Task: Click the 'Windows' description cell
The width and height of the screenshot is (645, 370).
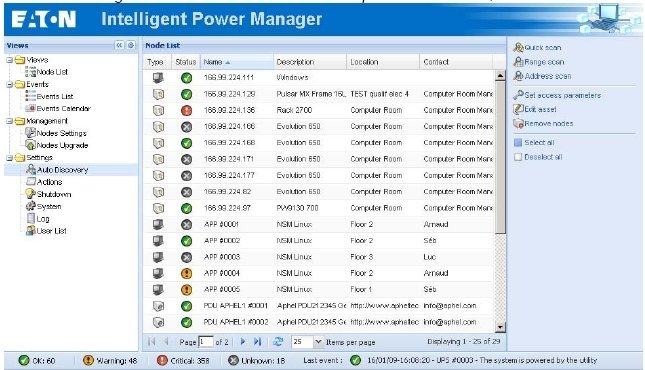Action: click(292, 78)
